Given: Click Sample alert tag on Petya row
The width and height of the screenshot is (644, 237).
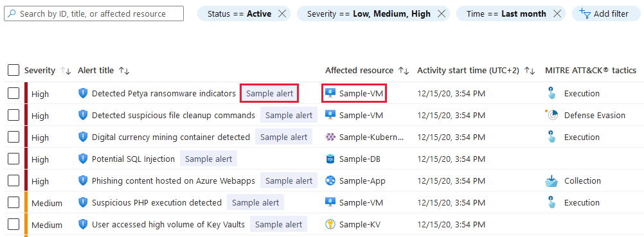Looking at the screenshot, I should [x=269, y=93].
